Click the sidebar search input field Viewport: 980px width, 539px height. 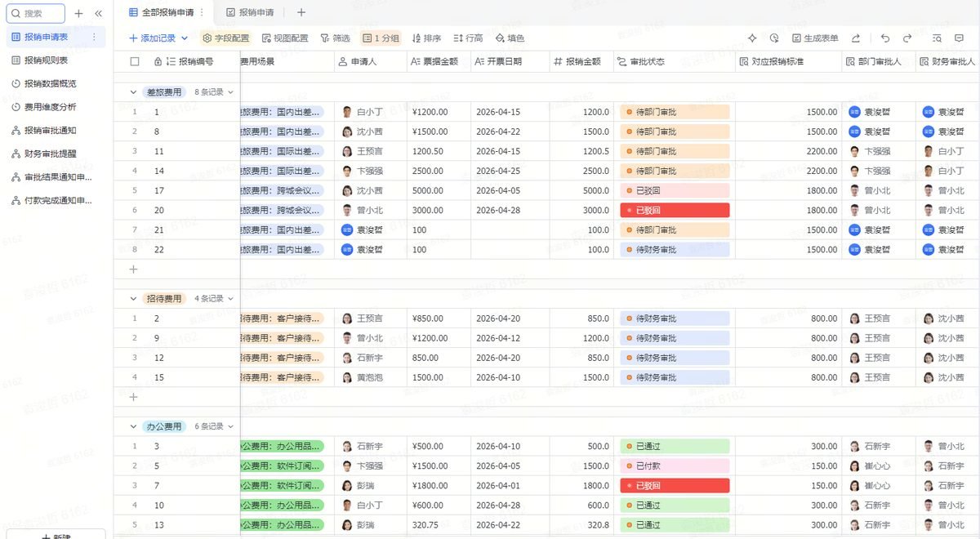click(x=36, y=13)
